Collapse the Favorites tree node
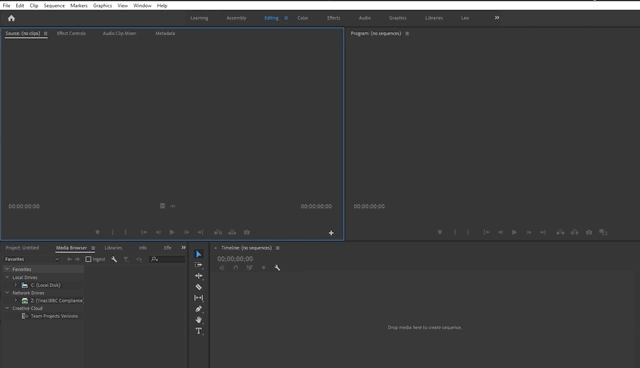The height and width of the screenshot is (368, 640). (x=7, y=269)
